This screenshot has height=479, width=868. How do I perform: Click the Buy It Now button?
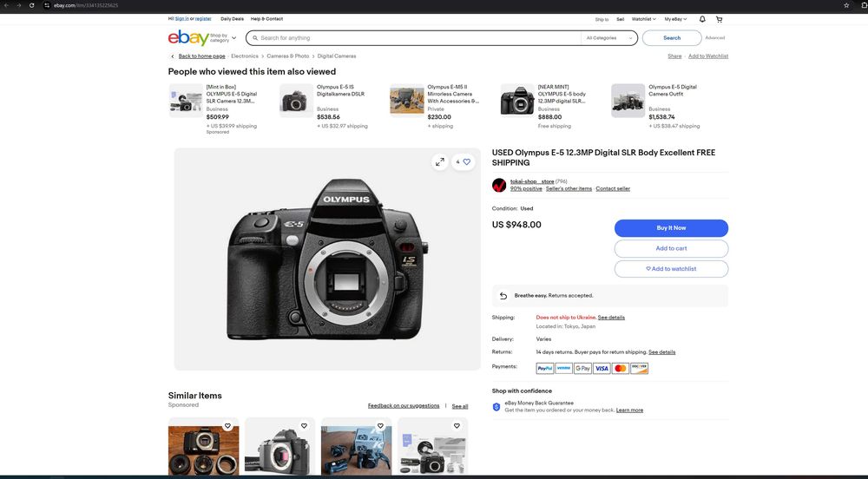click(x=671, y=228)
